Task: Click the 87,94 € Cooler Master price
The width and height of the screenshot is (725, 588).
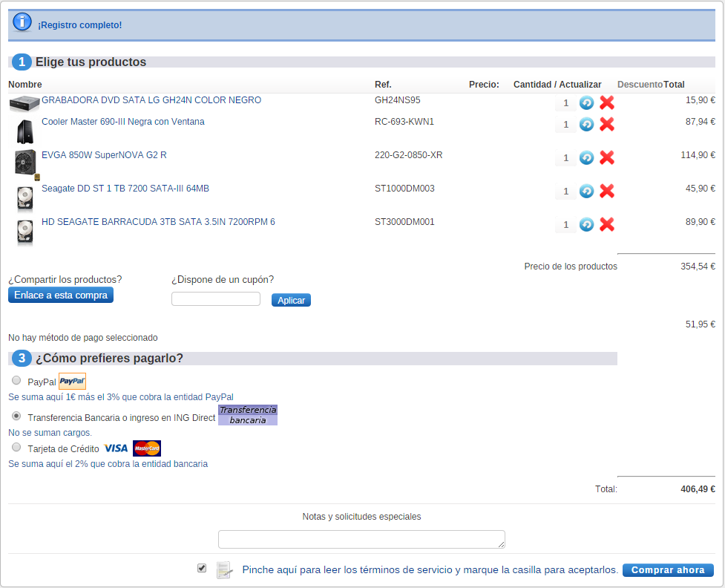Action: (x=700, y=122)
